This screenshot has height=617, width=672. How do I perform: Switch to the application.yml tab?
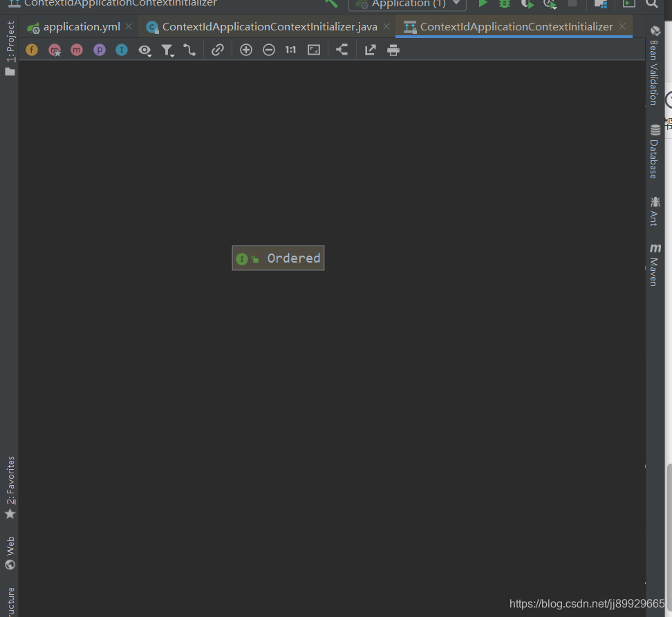click(82, 27)
